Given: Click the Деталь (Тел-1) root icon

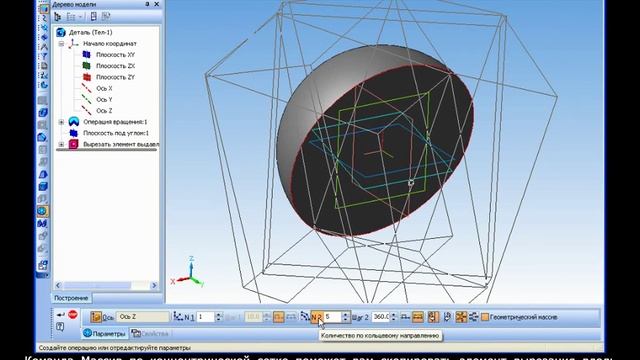Looking at the screenshot, I should [61, 32].
